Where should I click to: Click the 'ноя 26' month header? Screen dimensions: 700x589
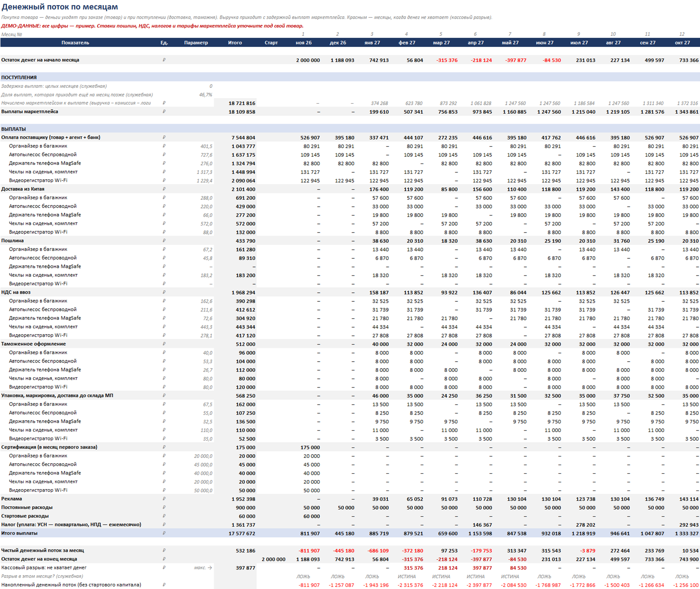(x=304, y=43)
